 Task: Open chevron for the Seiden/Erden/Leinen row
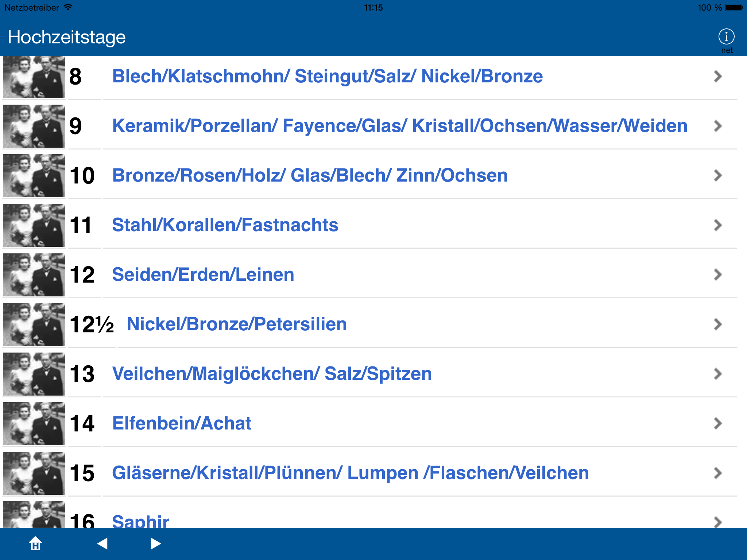(x=718, y=275)
